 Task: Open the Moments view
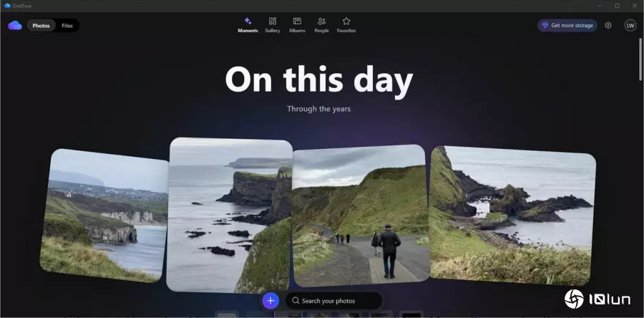coord(248,25)
